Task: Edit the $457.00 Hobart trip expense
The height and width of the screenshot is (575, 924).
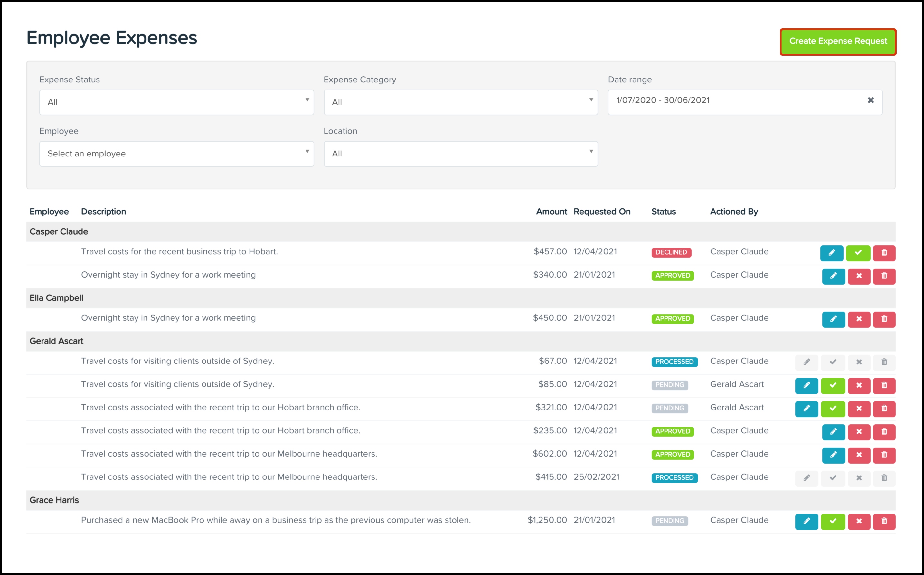Action: coord(832,253)
